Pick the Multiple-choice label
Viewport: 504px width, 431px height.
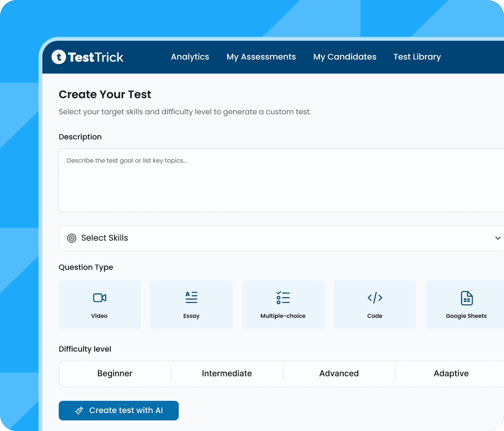[283, 316]
